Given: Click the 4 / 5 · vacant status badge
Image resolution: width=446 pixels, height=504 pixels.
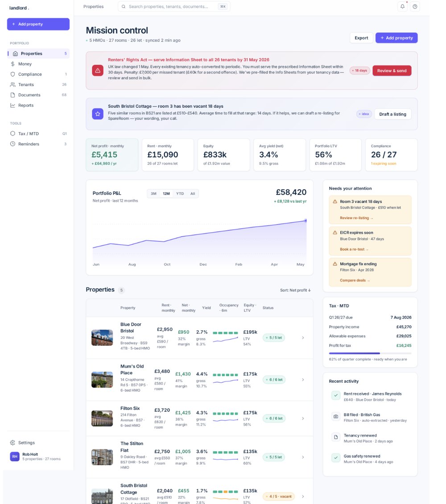Looking at the screenshot, I should click(x=279, y=496).
